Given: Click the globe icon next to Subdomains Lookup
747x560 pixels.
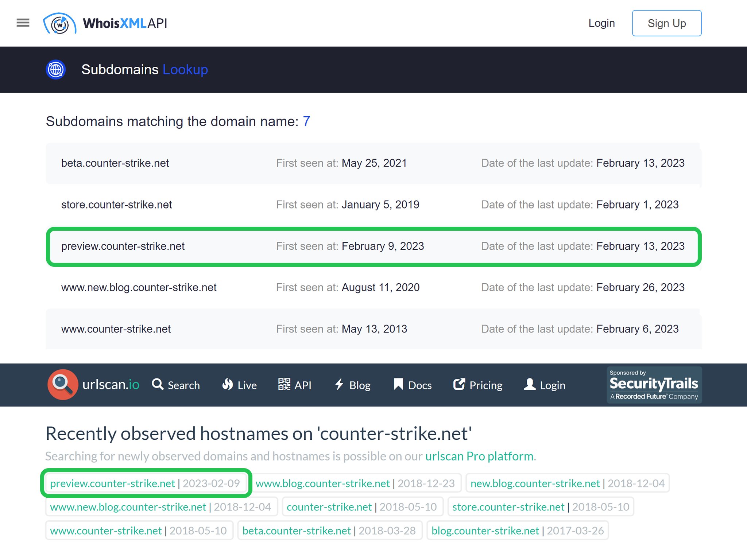Looking at the screenshot, I should 55,69.
